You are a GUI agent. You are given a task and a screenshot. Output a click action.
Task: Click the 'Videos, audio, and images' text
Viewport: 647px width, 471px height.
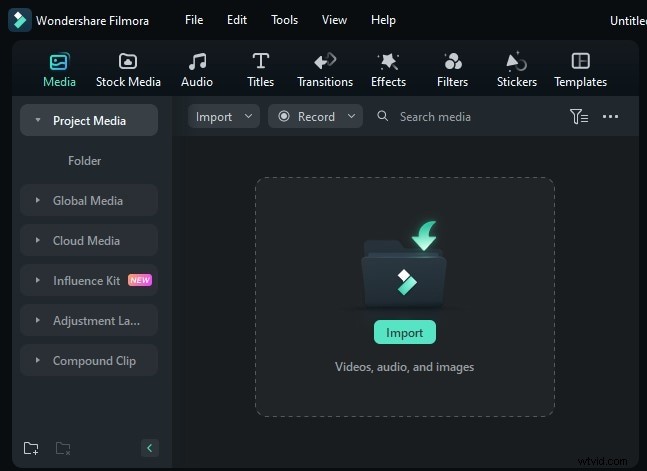pos(404,367)
